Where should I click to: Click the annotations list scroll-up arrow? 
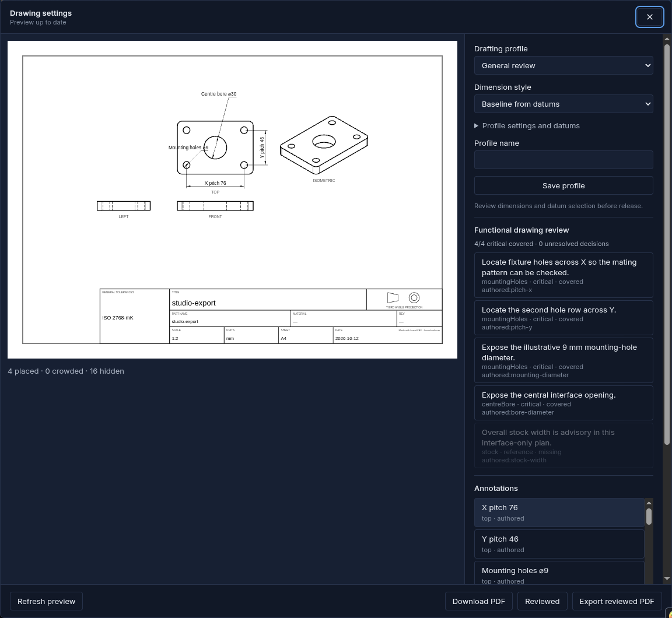[x=649, y=503]
